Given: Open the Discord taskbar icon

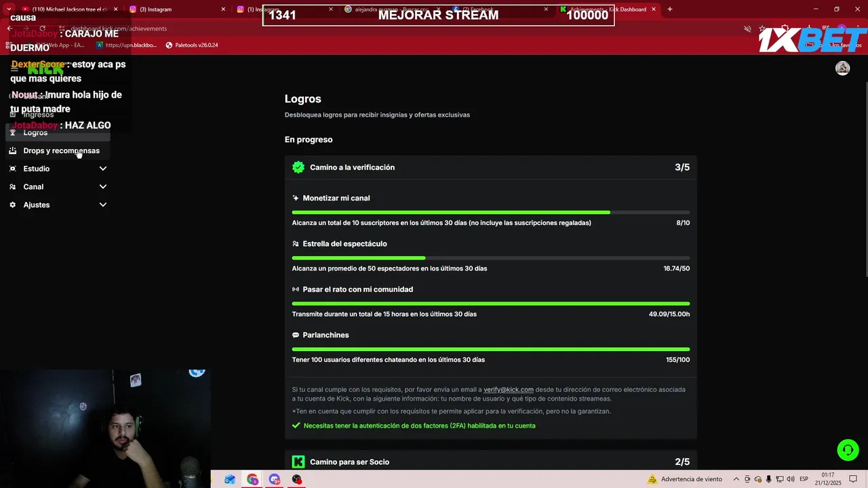Looking at the screenshot, I should click(275, 479).
